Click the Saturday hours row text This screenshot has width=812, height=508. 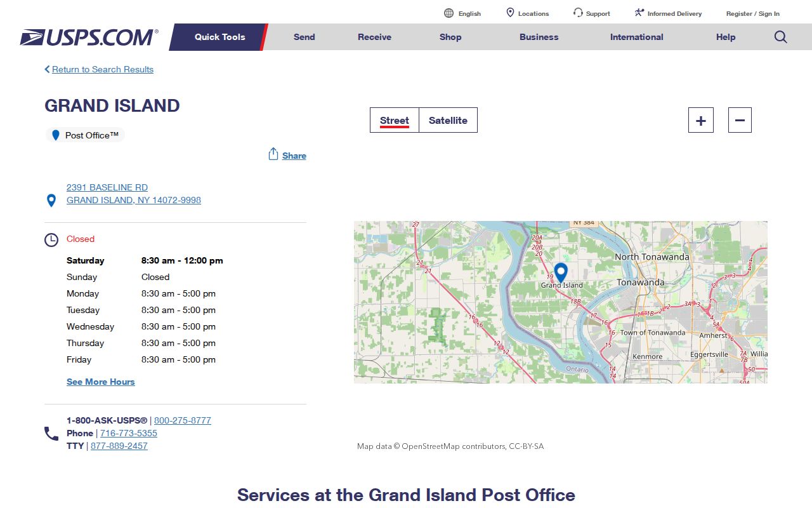(145, 260)
